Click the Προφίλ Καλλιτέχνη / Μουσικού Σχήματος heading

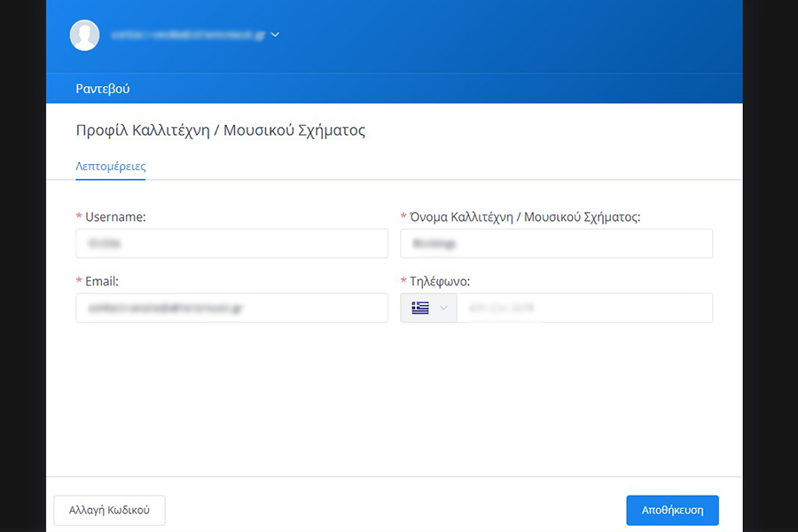[221, 130]
